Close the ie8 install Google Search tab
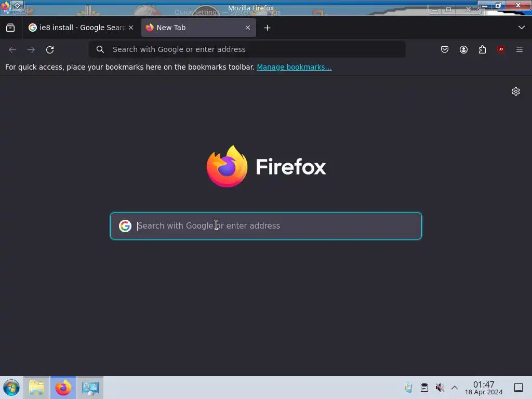The width and height of the screenshot is (532, 399). click(x=131, y=28)
